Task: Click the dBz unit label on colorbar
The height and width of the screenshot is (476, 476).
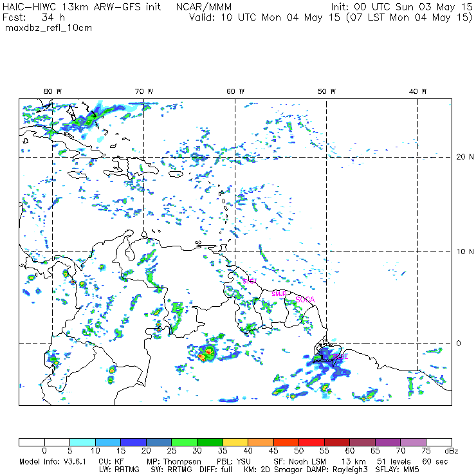Action: click(451, 451)
